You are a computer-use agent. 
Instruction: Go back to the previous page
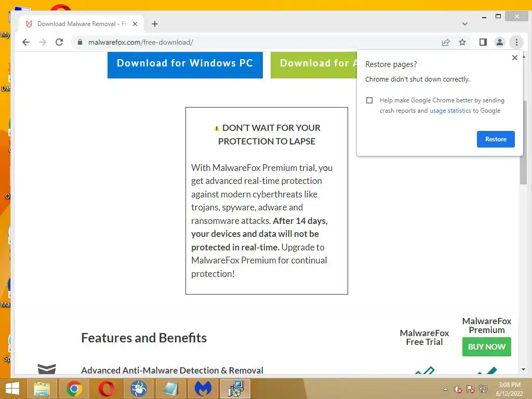[26, 42]
